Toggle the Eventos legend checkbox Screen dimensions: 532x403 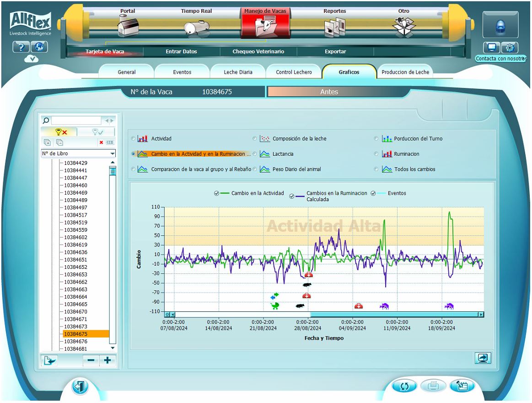[373, 193]
